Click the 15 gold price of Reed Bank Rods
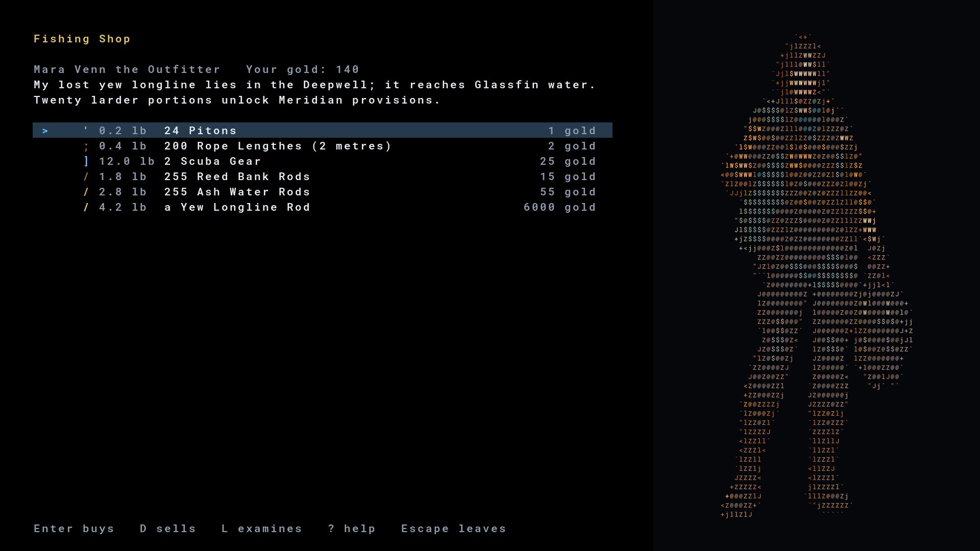 click(568, 177)
